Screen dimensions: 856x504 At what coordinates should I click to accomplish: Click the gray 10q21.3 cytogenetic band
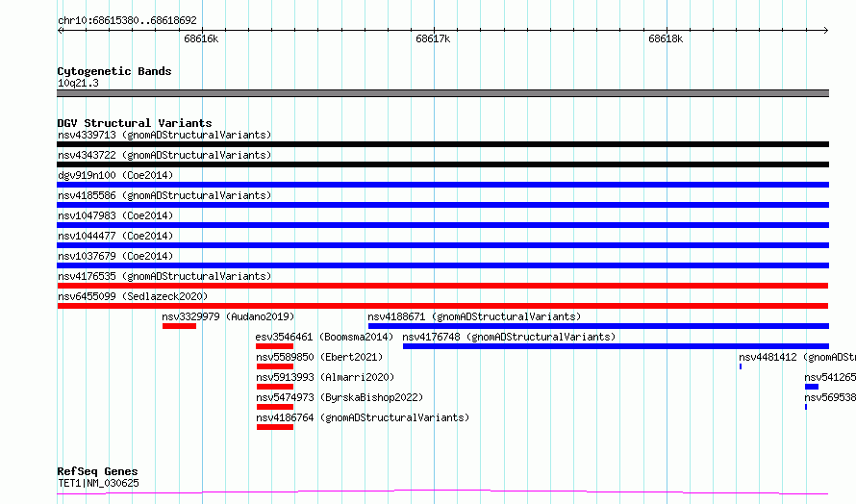[x=442, y=93]
